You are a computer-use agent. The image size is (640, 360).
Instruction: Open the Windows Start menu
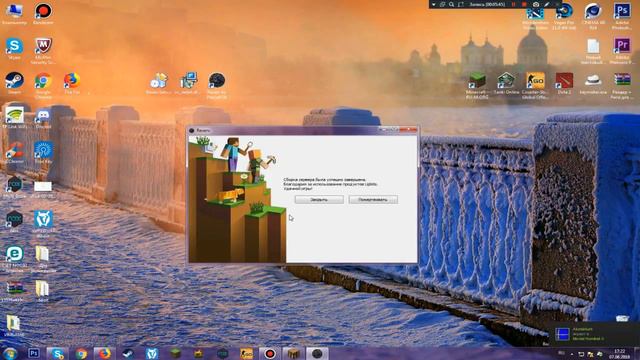10,353
